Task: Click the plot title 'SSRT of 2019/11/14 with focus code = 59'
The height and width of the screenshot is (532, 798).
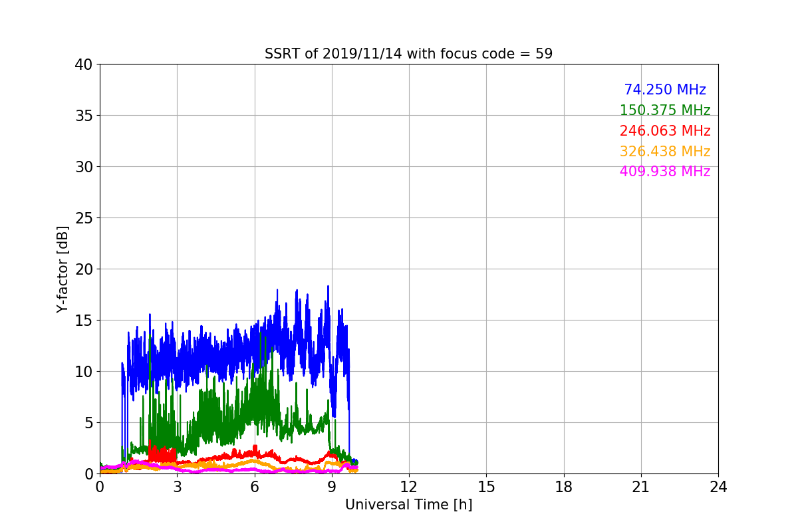Action: pos(408,54)
